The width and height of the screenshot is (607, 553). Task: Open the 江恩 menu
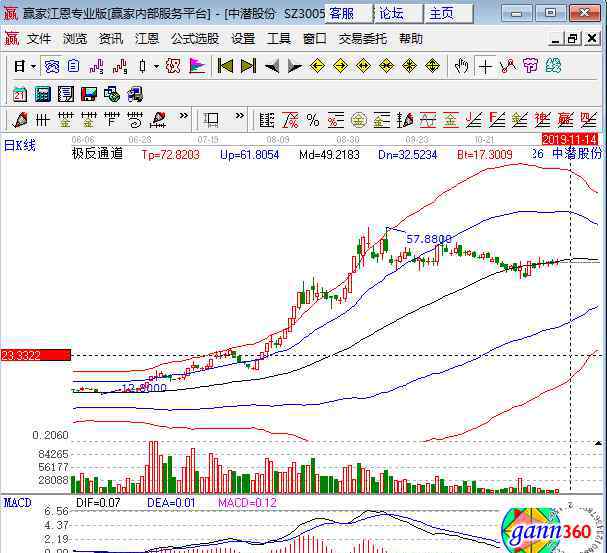point(147,39)
